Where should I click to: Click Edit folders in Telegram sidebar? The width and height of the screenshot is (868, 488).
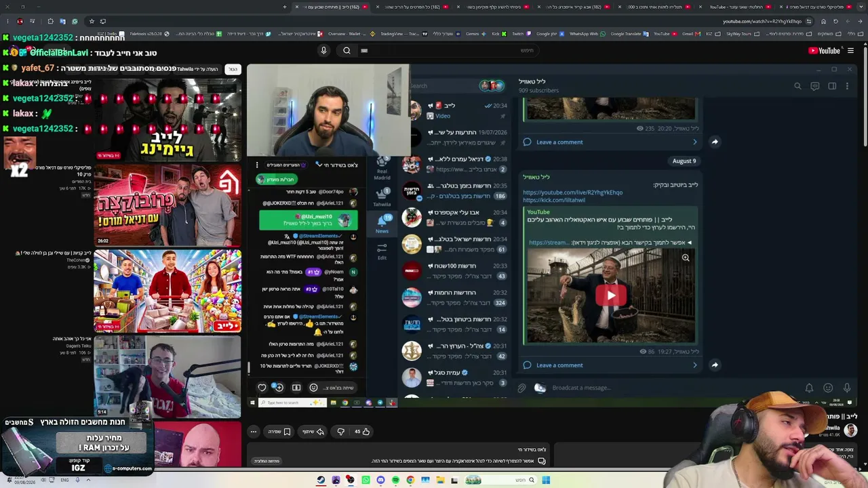coord(382,252)
